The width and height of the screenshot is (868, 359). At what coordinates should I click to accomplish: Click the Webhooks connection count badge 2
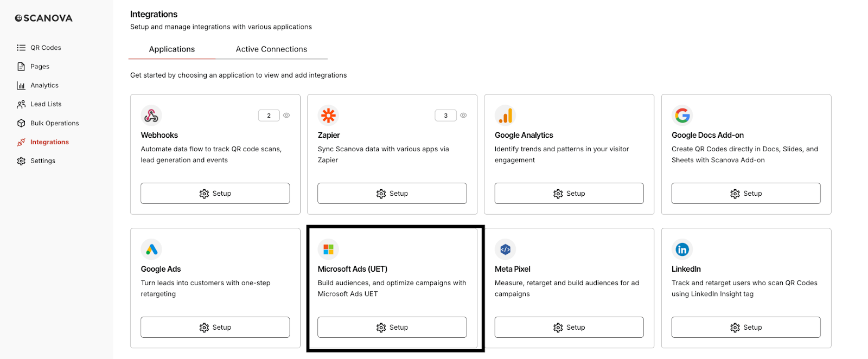click(x=269, y=116)
